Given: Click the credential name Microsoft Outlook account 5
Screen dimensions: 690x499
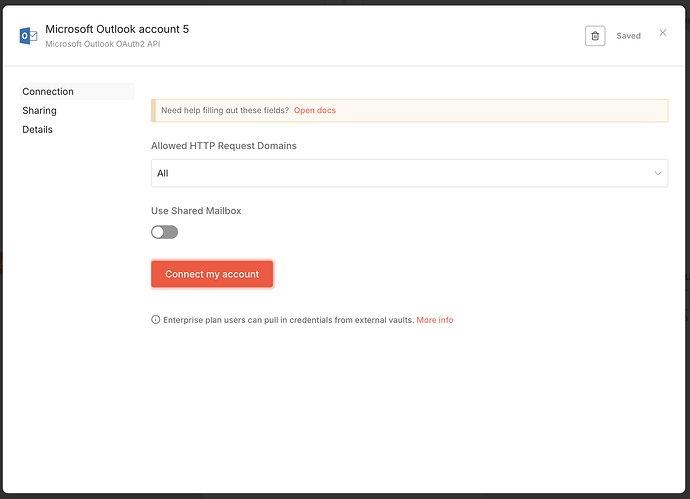Looking at the screenshot, I should coord(117,29).
